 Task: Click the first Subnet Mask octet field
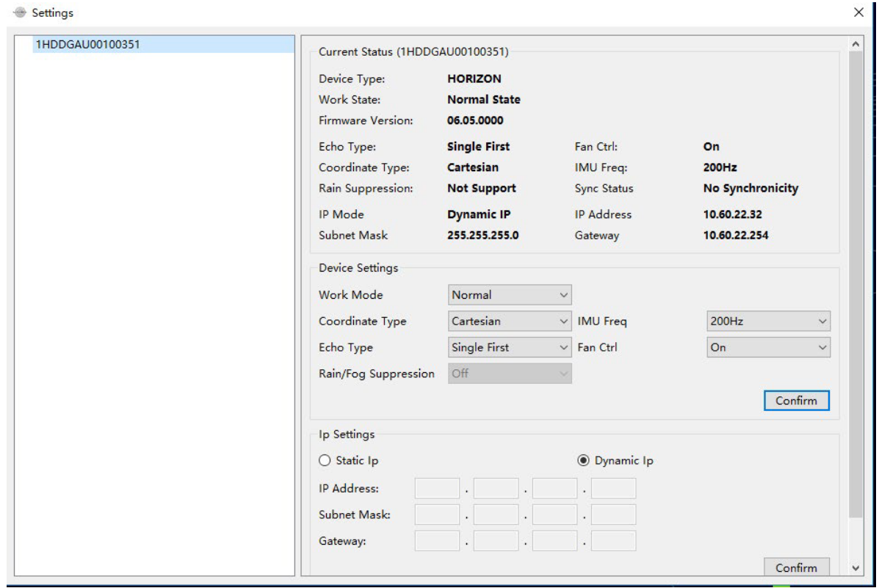[x=437, y=515]
